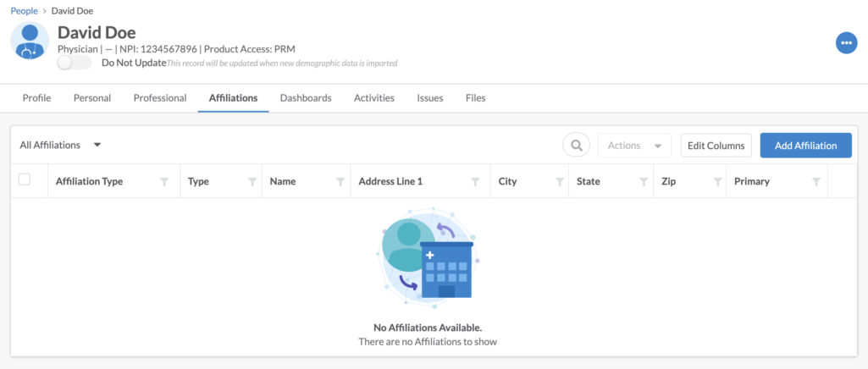Open the Primary column filter

(x=816, y=182)
